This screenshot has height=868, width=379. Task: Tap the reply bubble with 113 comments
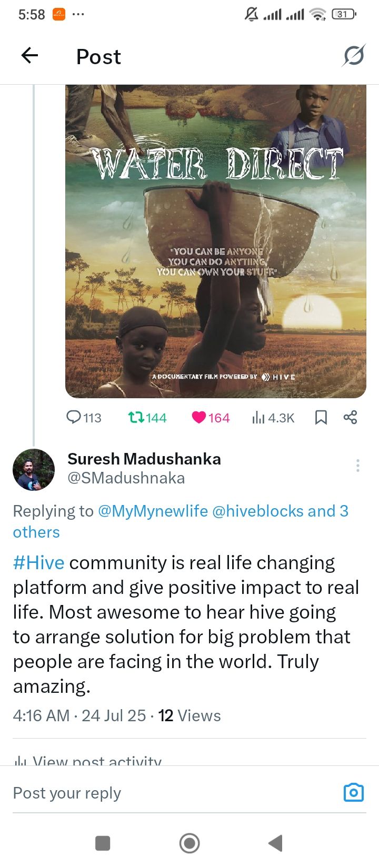84,418
